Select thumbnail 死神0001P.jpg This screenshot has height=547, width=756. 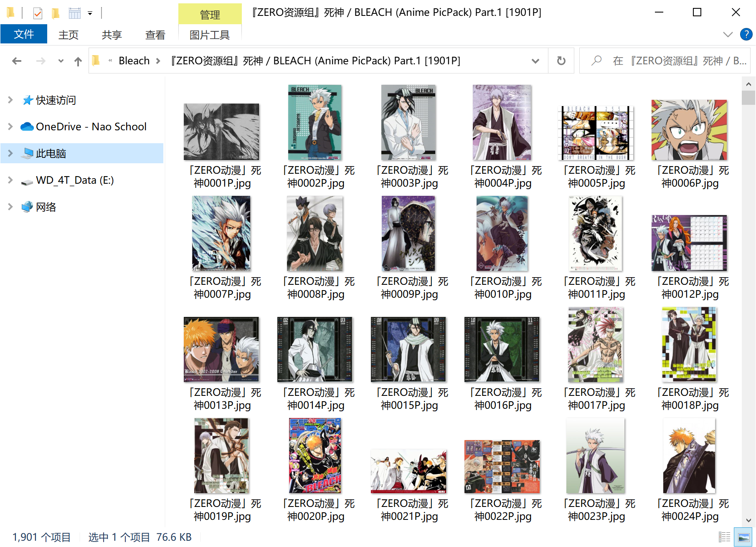coord(221,132)
